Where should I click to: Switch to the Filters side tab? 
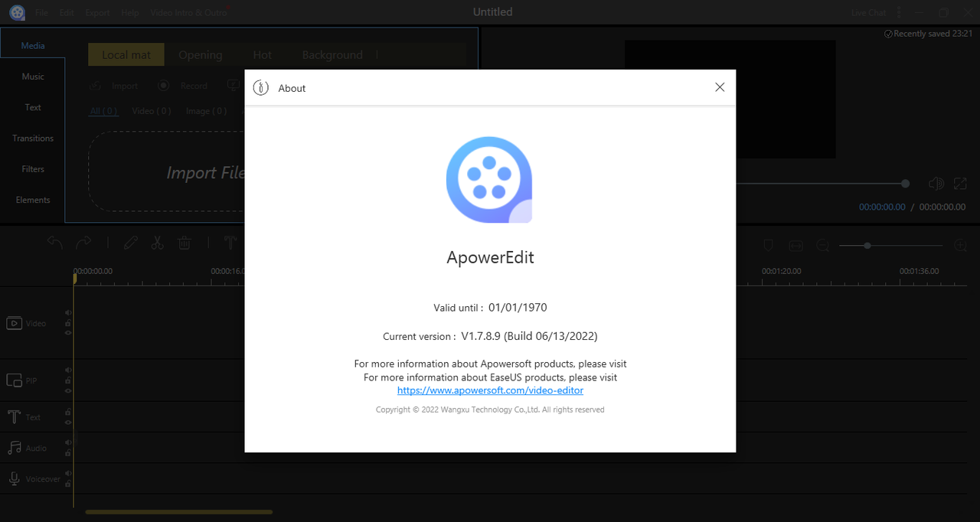pos(33,169)
